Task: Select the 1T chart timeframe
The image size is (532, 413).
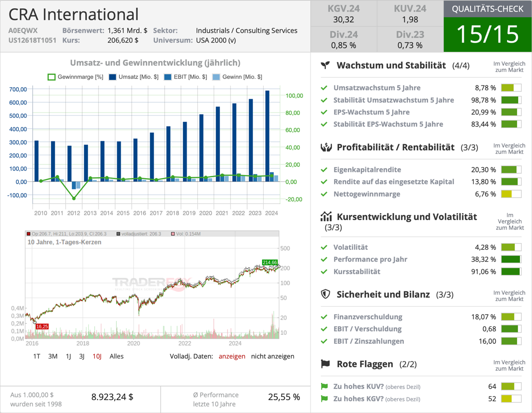Action: coord(37,356)
